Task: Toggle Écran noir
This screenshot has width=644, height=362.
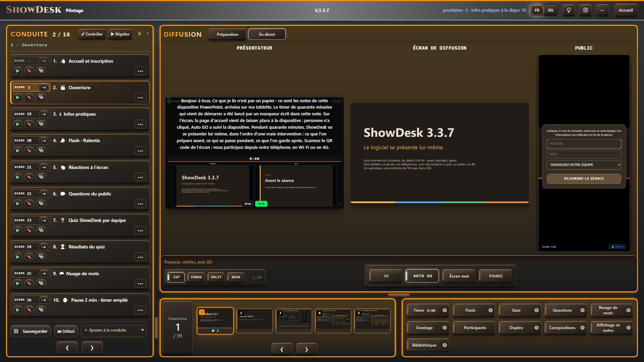Action: click(459, 276)
